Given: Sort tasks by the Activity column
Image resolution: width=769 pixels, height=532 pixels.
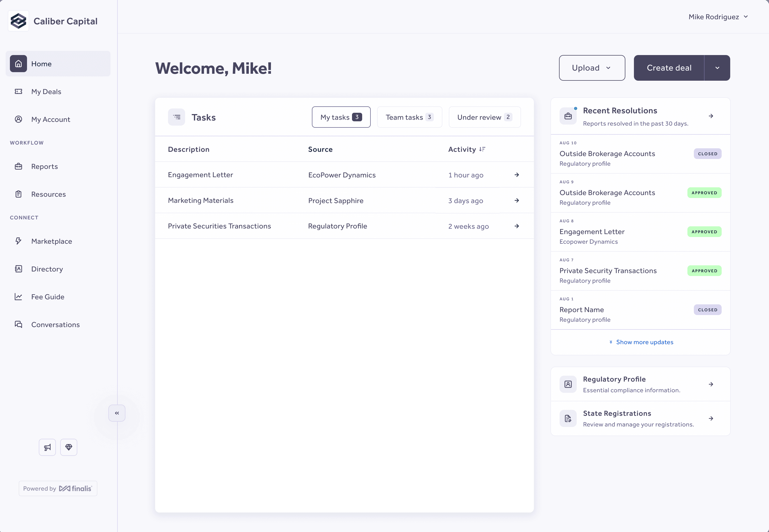Looking at the screenshot, I should tap(482, 149).
